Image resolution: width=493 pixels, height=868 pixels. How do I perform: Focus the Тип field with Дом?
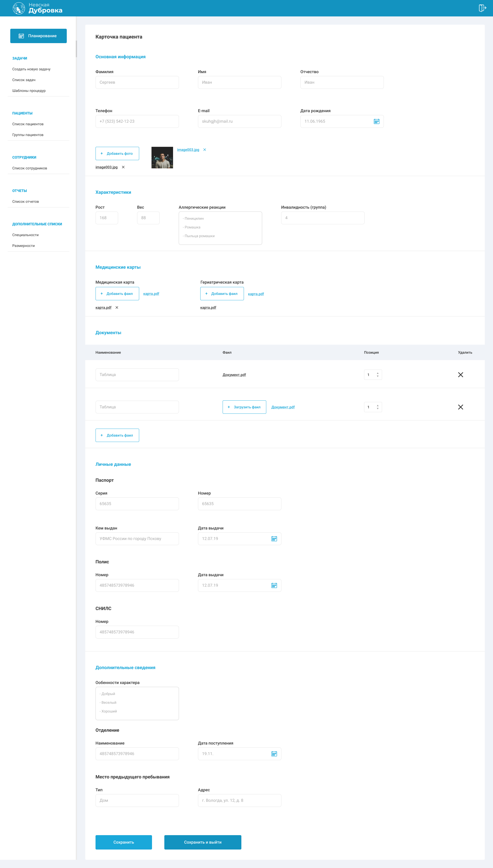coord(137,800)
